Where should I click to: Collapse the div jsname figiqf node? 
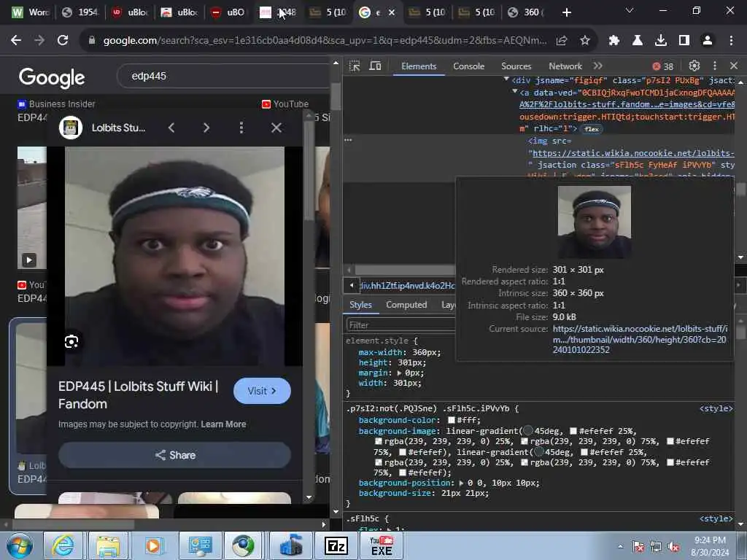point(506,79)
